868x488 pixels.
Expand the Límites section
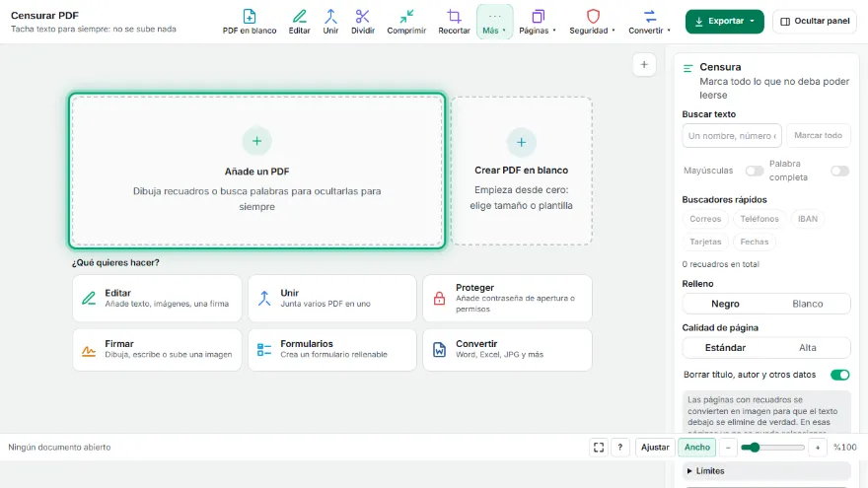click(766, 471)
